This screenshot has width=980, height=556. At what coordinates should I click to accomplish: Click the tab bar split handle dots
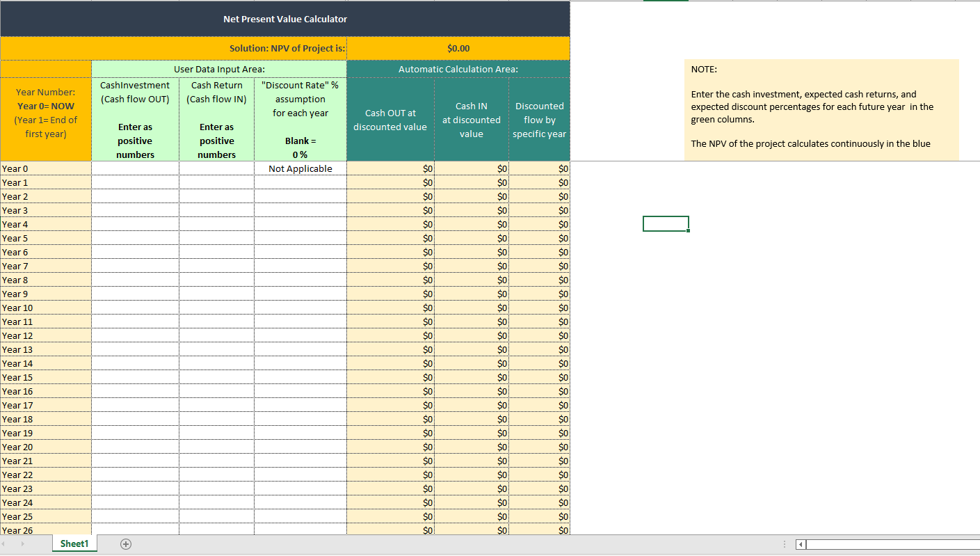(785, 544)
